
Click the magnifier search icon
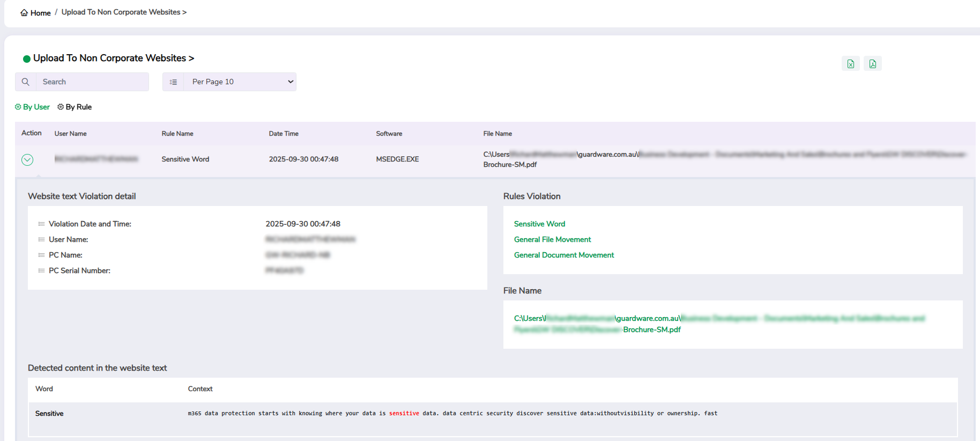pyautogui.click(x=25, y=82)
